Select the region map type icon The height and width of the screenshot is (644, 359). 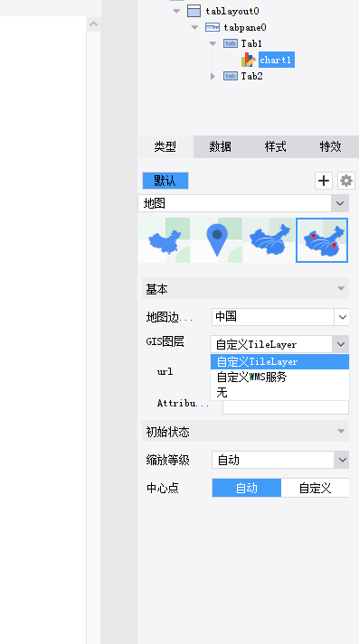click(x=164, y=240)
